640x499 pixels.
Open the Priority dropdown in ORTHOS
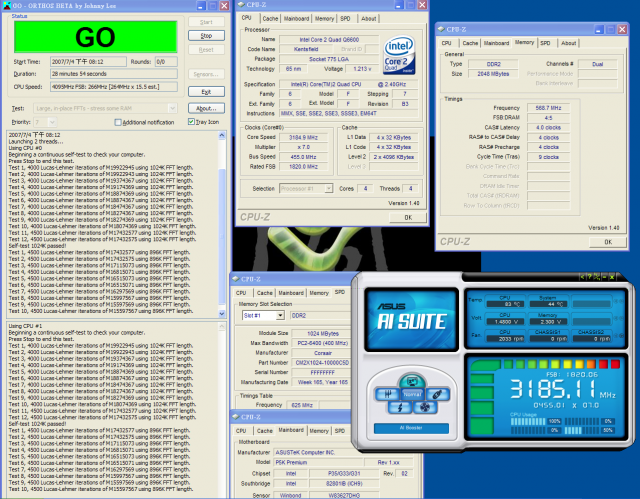point(52,122)
